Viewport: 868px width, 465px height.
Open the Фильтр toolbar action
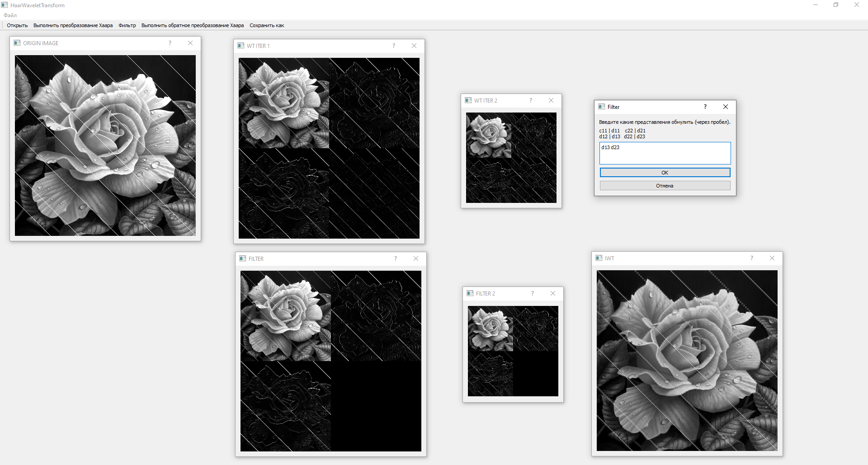[x=127, y=25]
